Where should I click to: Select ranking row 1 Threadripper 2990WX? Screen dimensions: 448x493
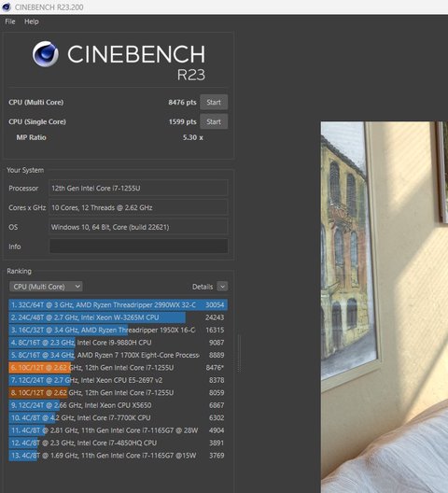(119, 304)
